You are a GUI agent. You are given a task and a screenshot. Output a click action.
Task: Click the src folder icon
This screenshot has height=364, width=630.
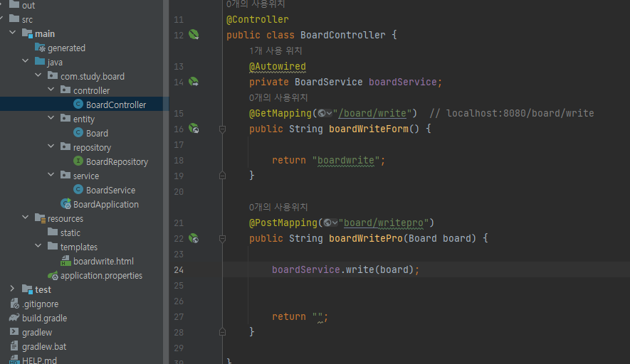(14, 18)
